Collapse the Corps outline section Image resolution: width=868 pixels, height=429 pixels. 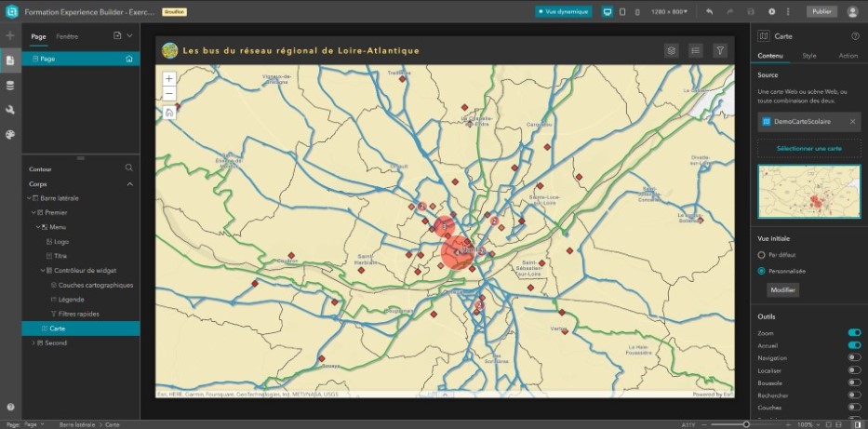click(130, 183)
